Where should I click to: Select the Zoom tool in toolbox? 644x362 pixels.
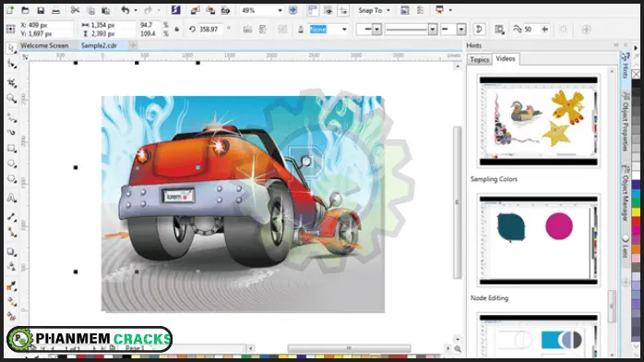tap(11, 98)
